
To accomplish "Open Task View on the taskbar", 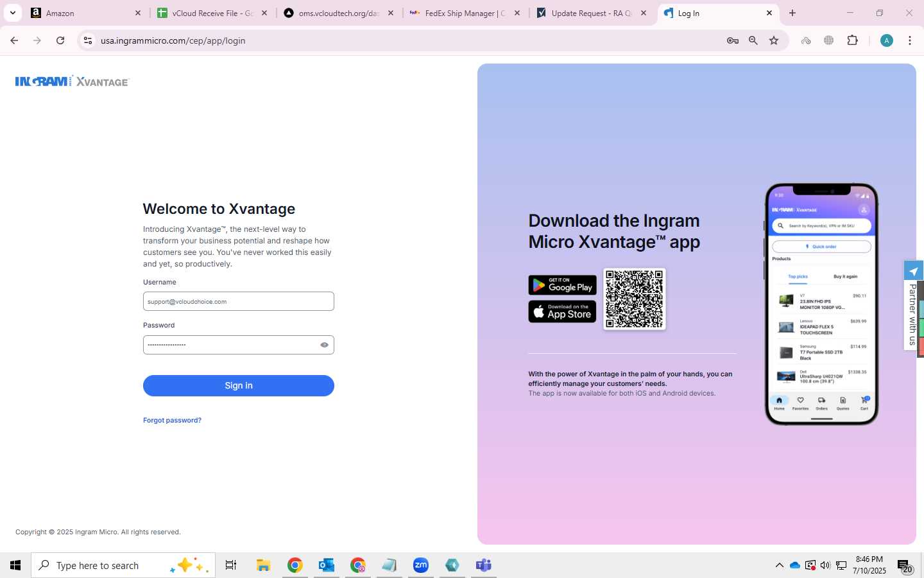I will (231, 565).
